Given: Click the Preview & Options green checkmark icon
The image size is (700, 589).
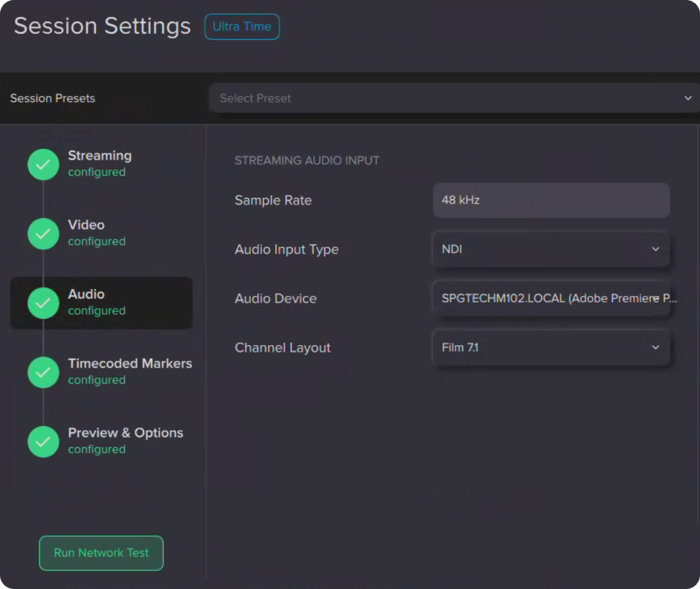Looking at the screenshot, I should (x=43, y=442).
